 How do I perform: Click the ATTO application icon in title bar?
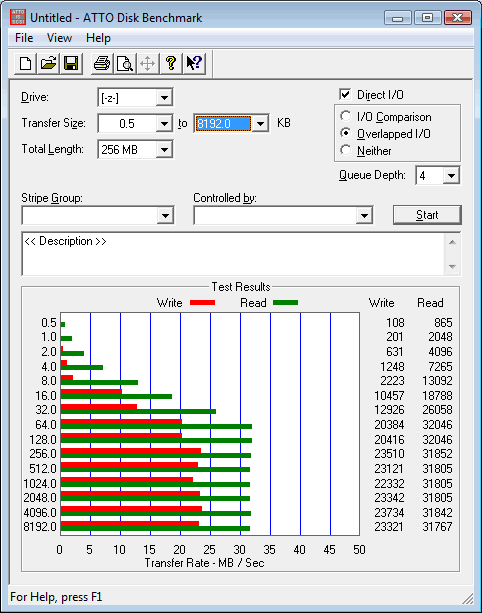coord(18,17)
